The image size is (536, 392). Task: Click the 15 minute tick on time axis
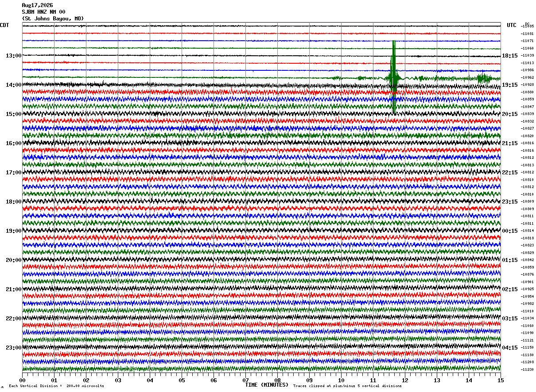pyautogui.click(x=501, y=380)
